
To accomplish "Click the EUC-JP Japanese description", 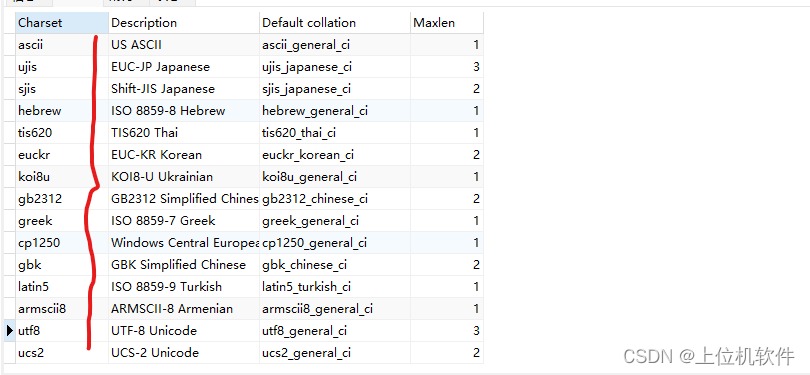I will pyautogui.click(x=184, y=67).
